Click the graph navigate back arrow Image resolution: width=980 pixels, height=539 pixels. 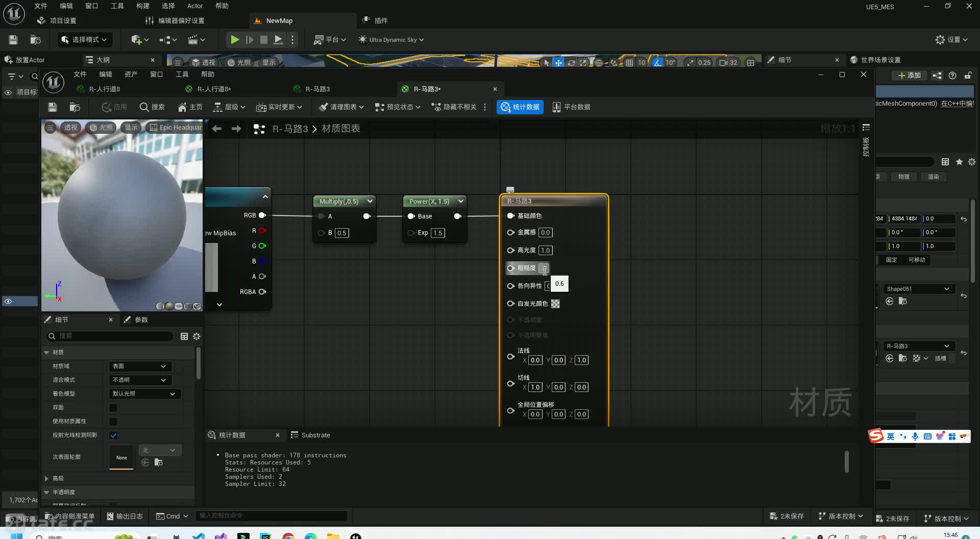click(x=216, y=129)
